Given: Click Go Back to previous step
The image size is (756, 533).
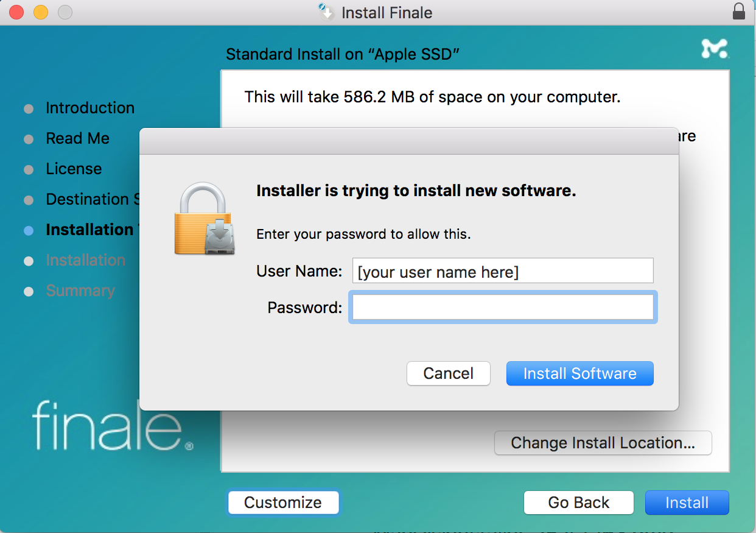Looking at the screenshot, I should click(578, 503).
